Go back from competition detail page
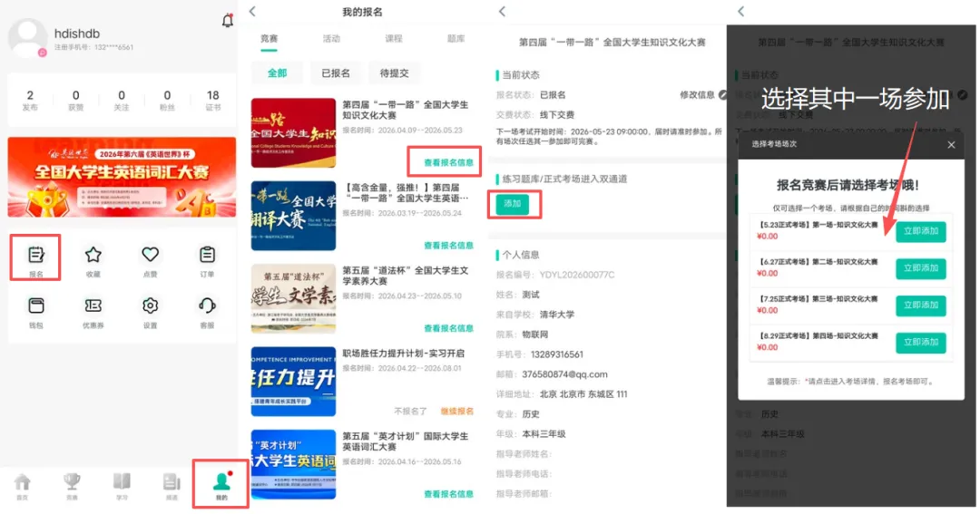Image resolution: width=980 pixels, height=514 pixels. click(x=502, y=11)
